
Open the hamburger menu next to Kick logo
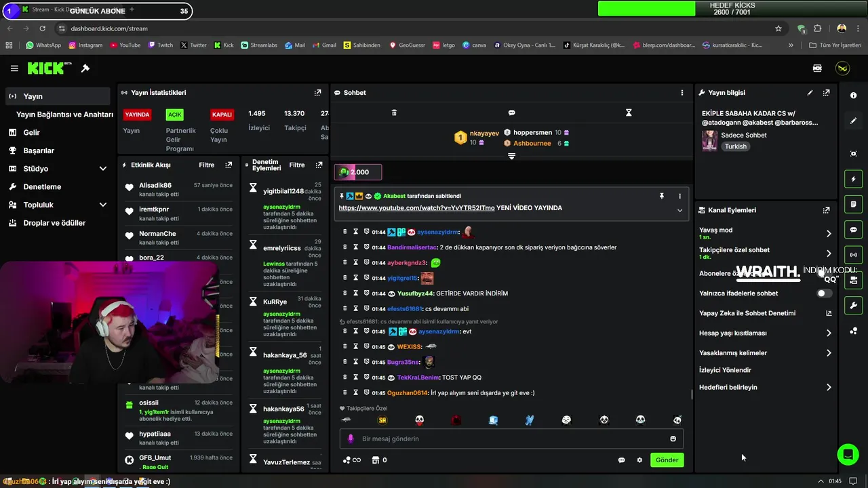pyautogui.click(x=14, y=68)
